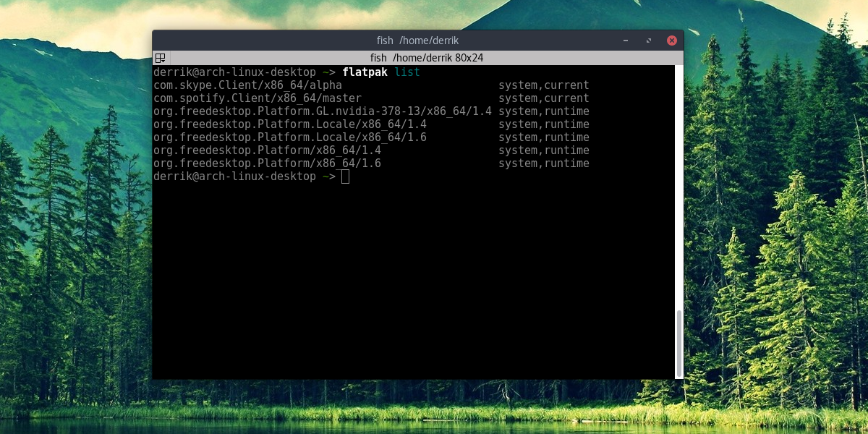Click 'org.freedesktop.Platform/x86_64/1.6' entry
The width and height of the screenshot is (868, 434).
(x=267, y=163)
